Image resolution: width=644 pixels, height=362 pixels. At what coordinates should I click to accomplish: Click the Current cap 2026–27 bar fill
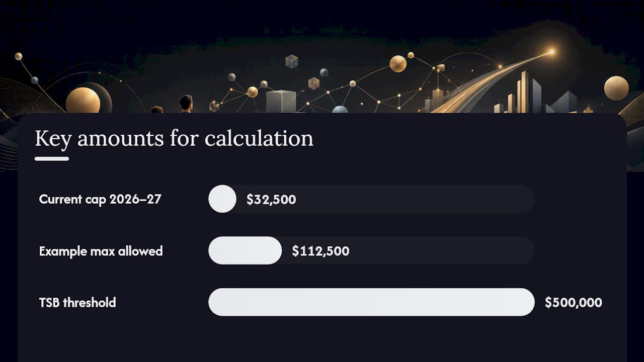(222, 199)
